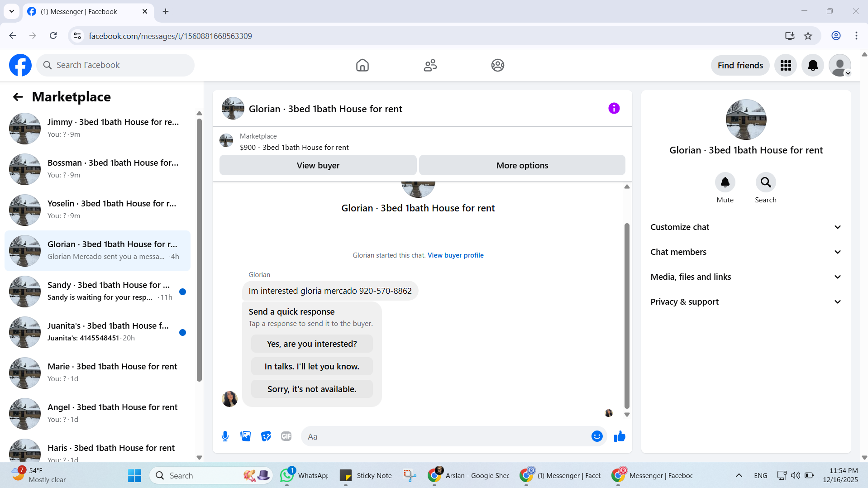Open a new browser tab
The width and height of the screenshot is (868, 488).
166,11
